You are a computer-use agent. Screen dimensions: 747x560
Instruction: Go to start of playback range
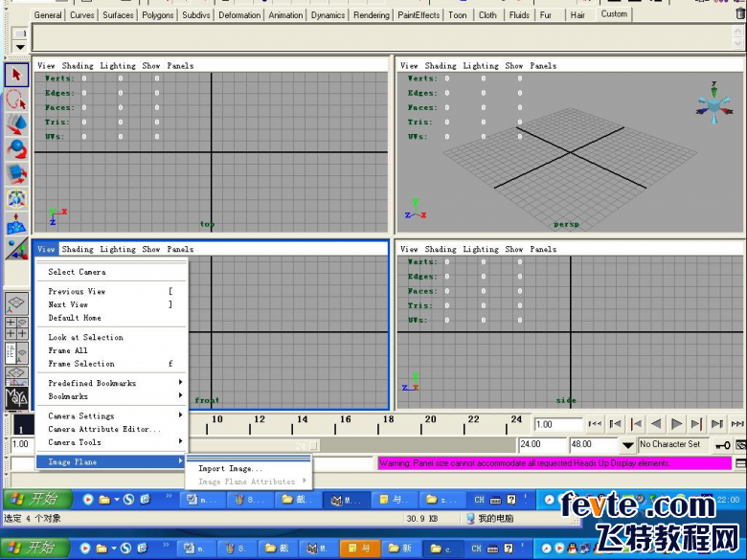point(595,424)
